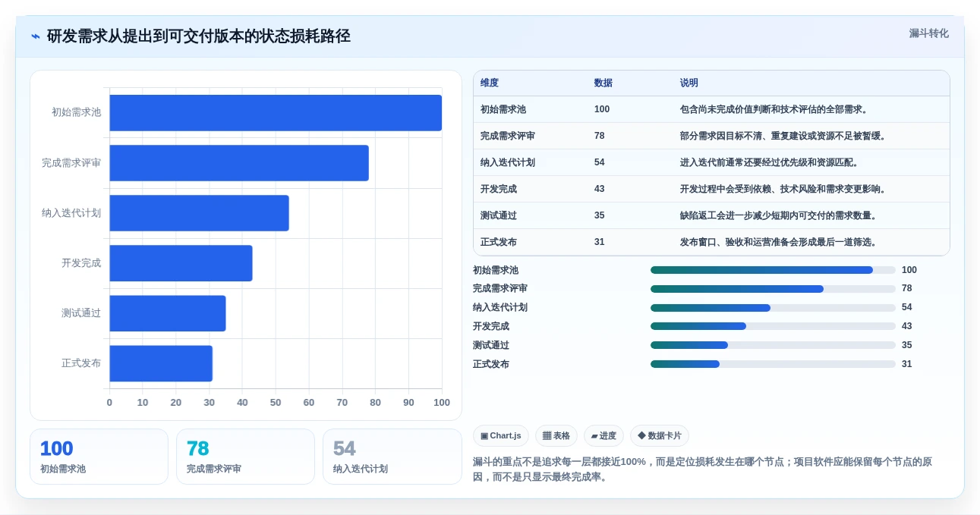Click the 开发完成 progress bar

point(773,326)
